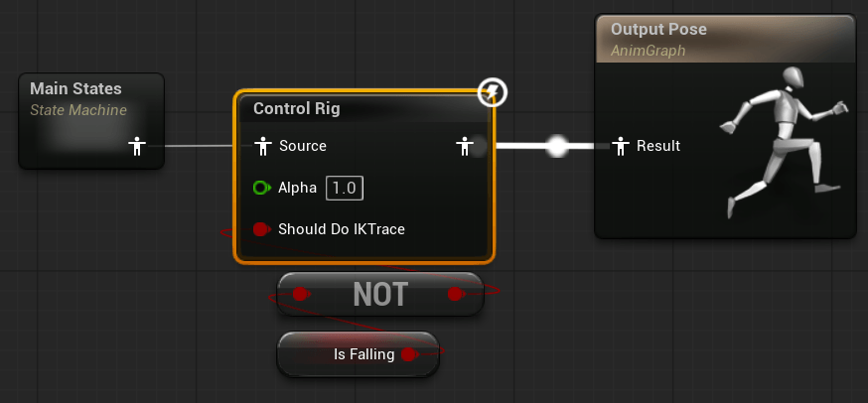The height and width of the screenshot is (403, 868).
Task: Click the Control Rig Source input pin
Action: point(262,146)
